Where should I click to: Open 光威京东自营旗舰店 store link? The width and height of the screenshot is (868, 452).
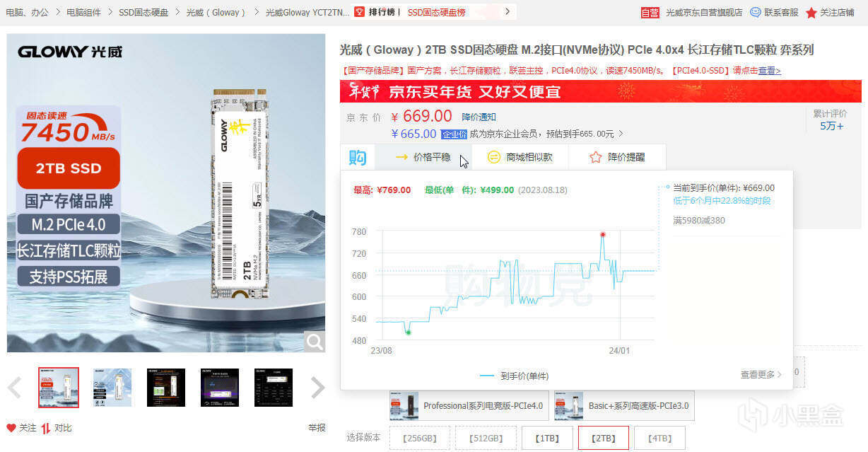(x=704, y=12)
